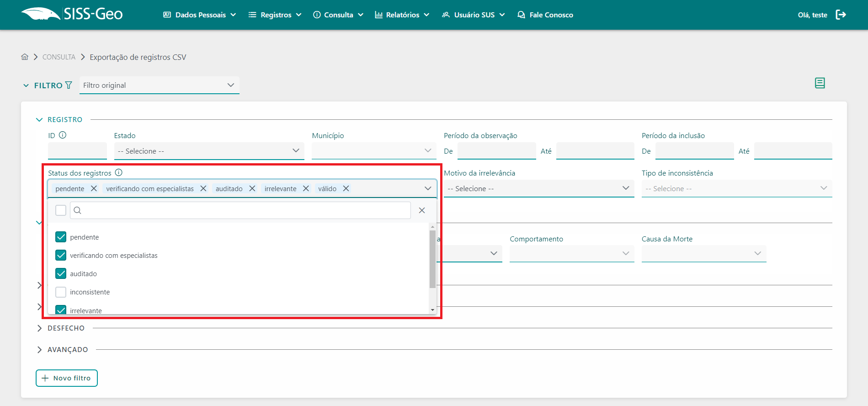Click the home icon in the breadcrumb
The image size is (868, 406).
point(25,57)
